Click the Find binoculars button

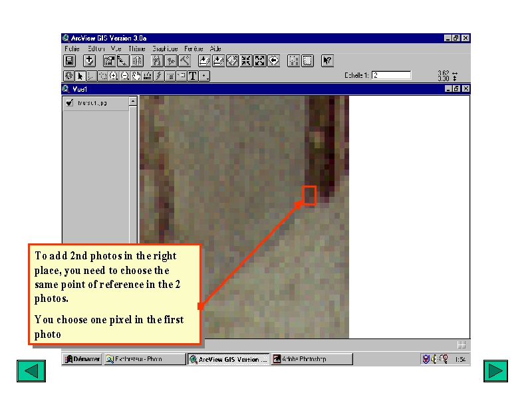click(x=156, y=61)
